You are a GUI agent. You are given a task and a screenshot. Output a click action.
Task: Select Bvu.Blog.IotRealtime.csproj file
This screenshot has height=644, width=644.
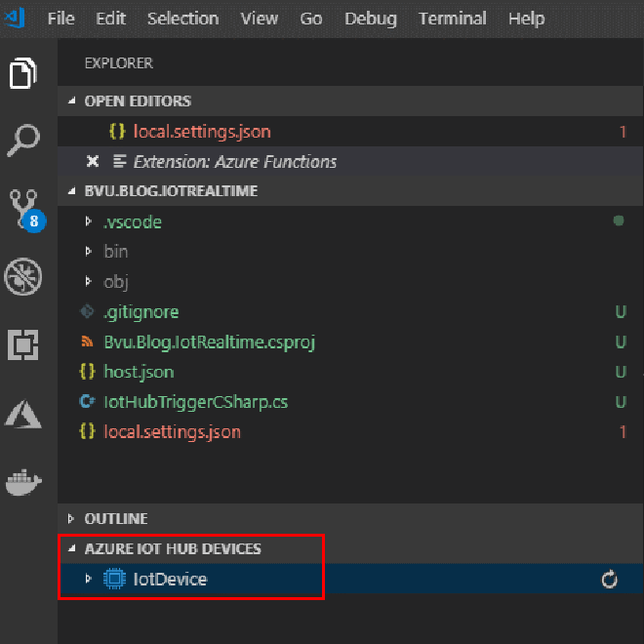pos(209,342)
